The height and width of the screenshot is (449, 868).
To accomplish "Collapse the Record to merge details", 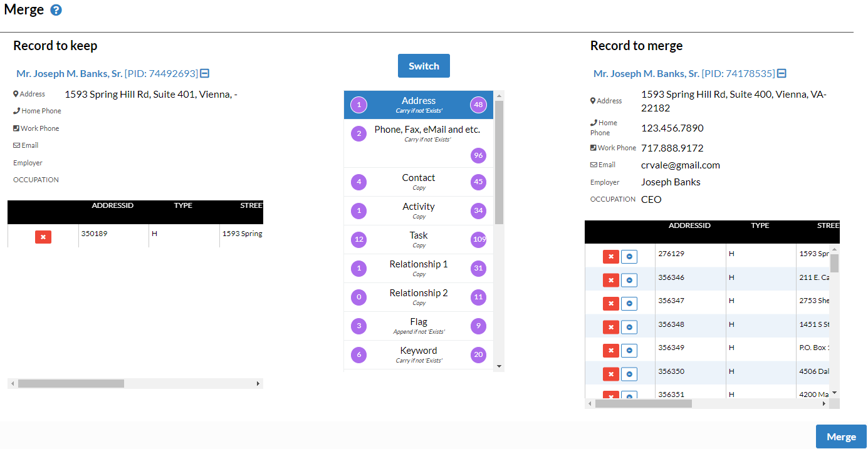I will (782, 74).
